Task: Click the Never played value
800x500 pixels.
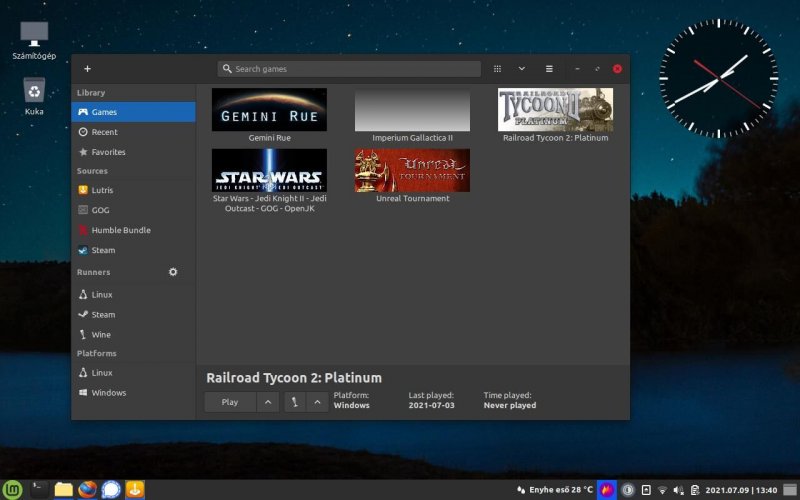Action: (x=510, y=405)
